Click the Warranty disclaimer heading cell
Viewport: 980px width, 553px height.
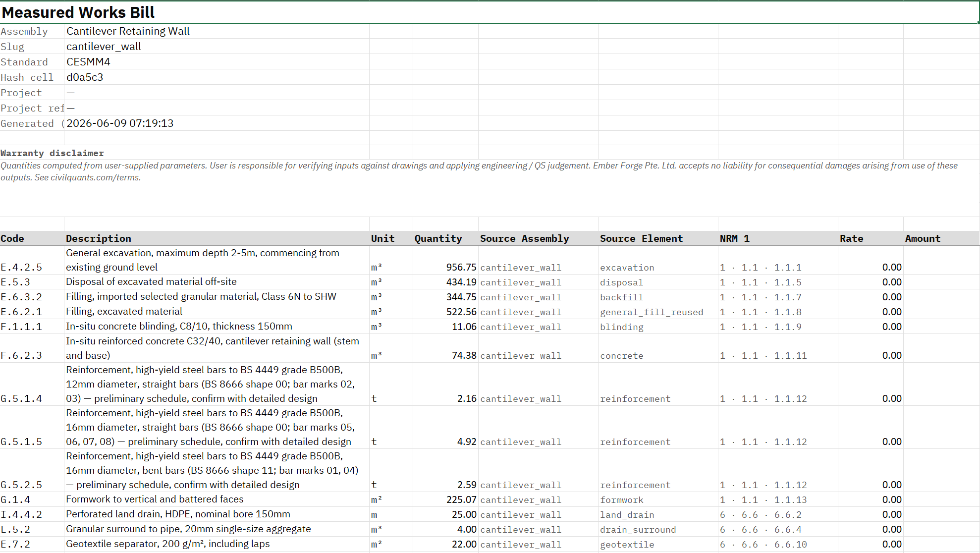52,153
